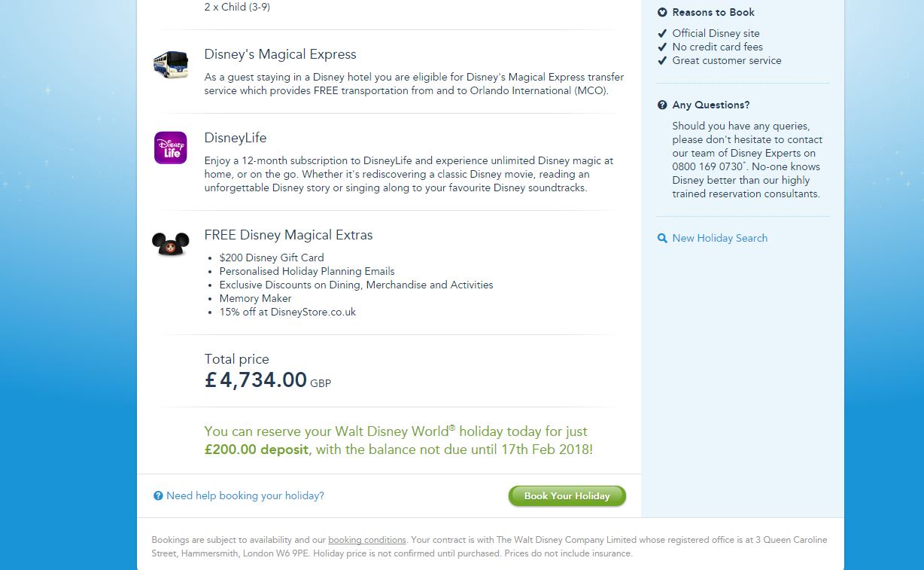Click the question icon beside Any Questions

[x=662, y=105]
